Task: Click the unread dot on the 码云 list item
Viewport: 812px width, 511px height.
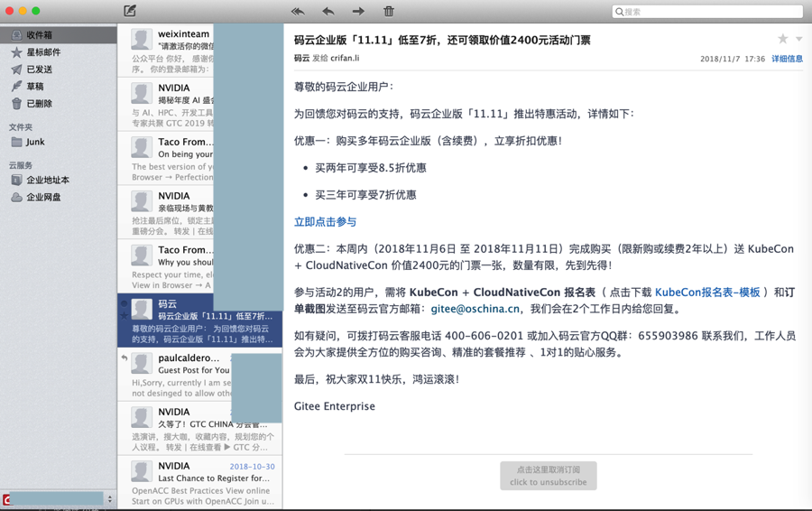Action: [x=124, y=303]
